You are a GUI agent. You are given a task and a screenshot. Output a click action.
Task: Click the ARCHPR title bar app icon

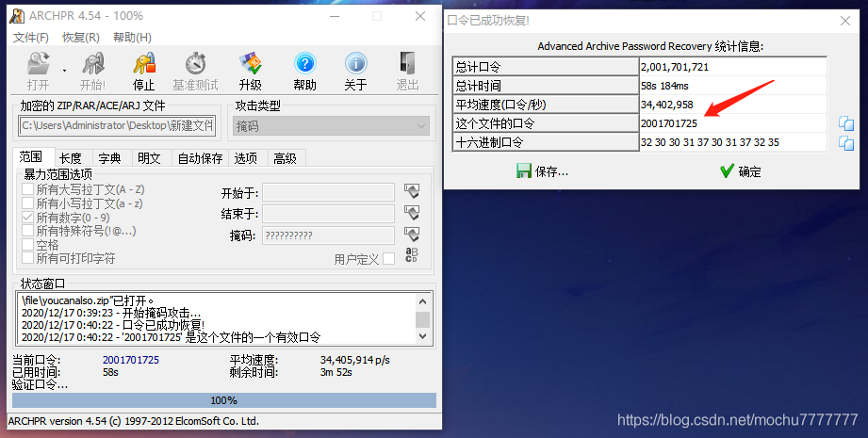tap(17, 16)
